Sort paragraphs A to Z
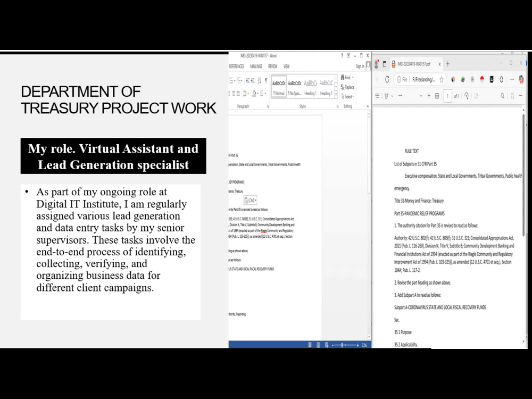The image size is (532, 399). 260,80
